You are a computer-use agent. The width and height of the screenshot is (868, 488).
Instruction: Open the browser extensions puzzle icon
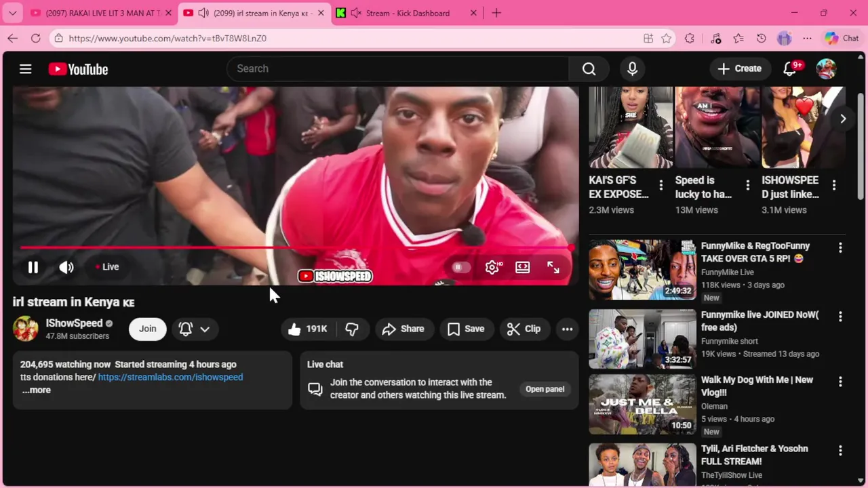(690, 38)
